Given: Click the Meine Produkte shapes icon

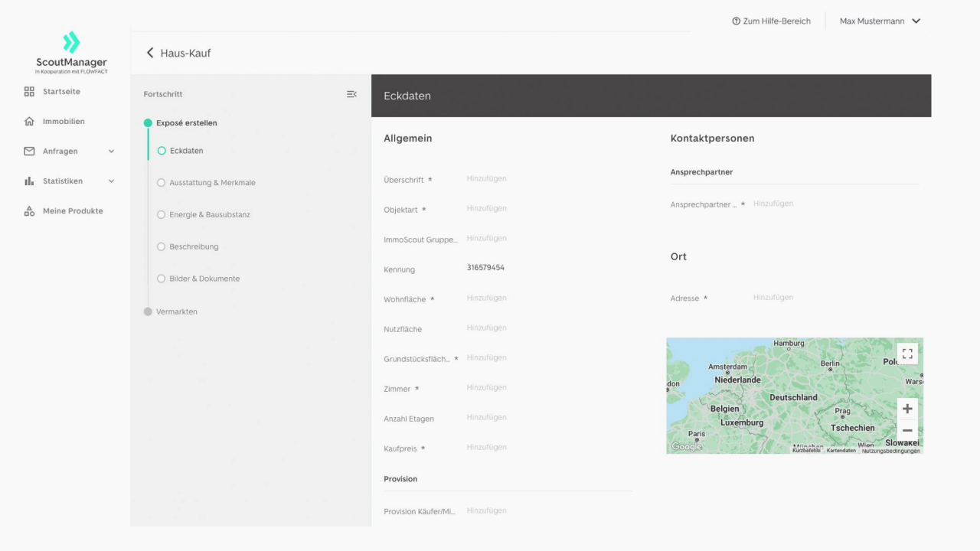Looking at the screenshot, I should (x=29, y=211).
